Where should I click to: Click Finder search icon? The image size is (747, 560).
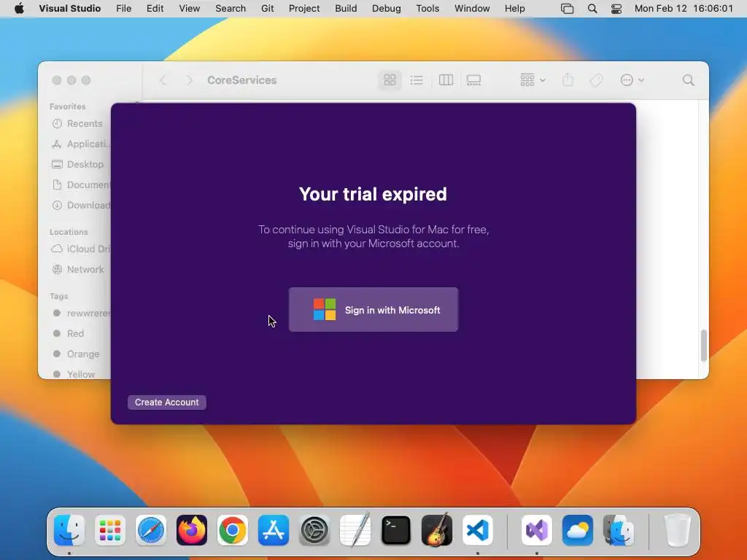pos(688,80)
